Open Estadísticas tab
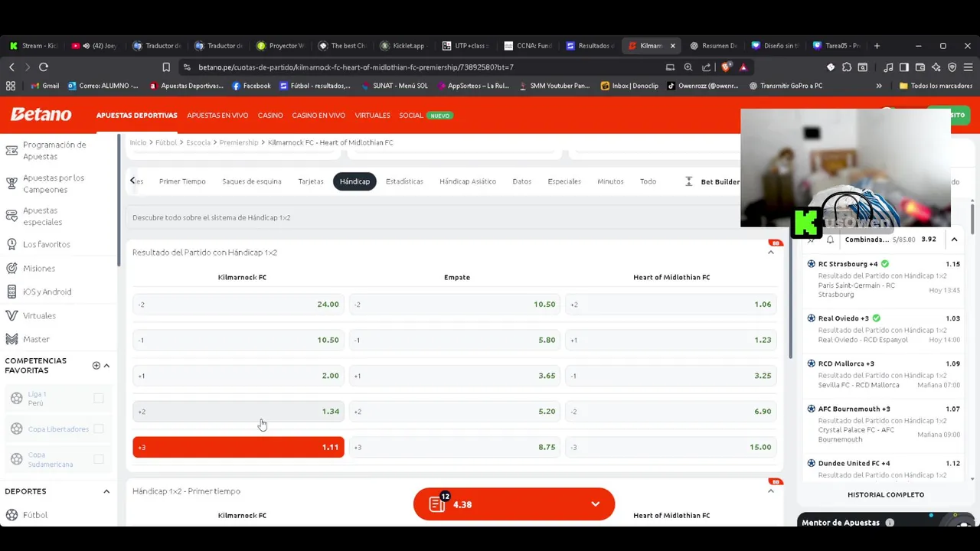This screenshot has width=980, height=551. (x=404, y=181)
